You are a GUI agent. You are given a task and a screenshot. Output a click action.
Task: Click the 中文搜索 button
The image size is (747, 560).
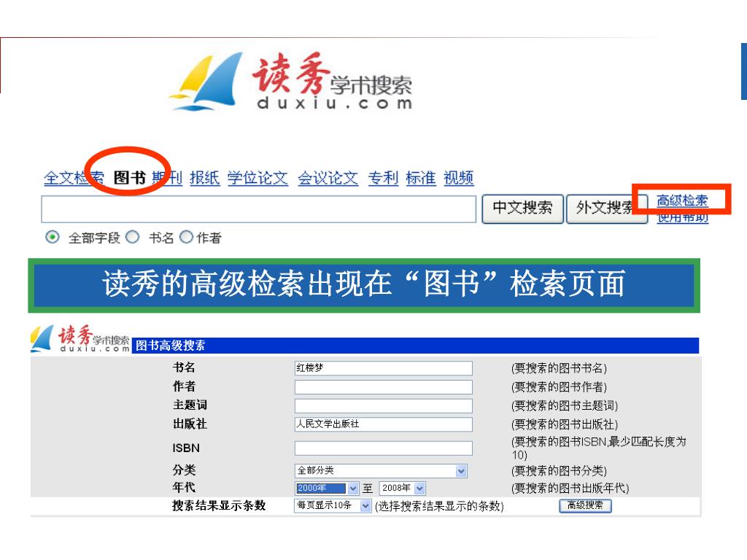pos(522,209)
